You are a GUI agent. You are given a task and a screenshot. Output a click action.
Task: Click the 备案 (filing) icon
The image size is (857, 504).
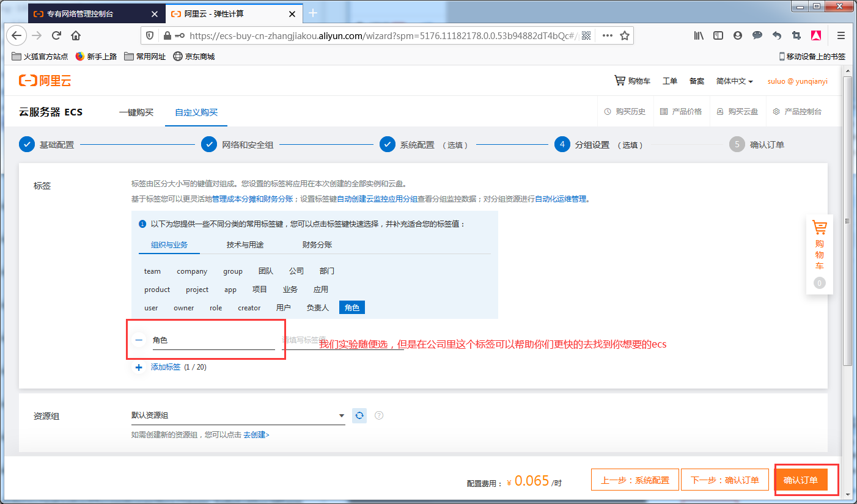[696, 80]
